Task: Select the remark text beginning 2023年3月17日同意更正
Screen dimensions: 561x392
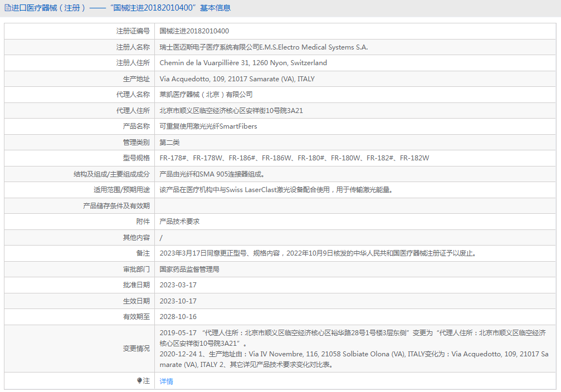Action: coord(318,253)
